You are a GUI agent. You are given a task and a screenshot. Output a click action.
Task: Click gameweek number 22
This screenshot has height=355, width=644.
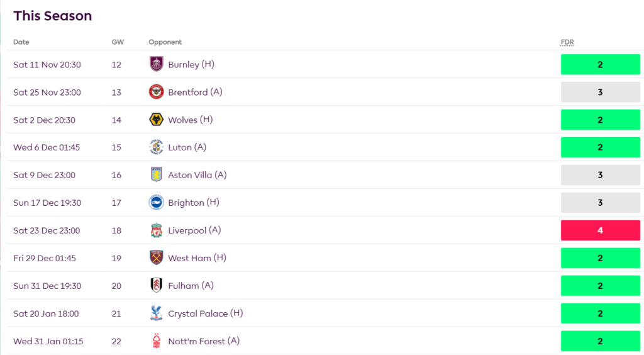(x=116, y=341)
